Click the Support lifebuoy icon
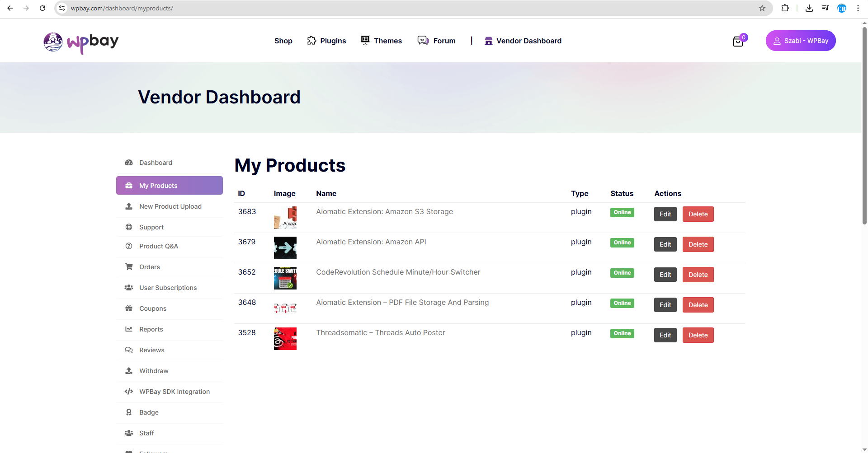The width and height of the screenshot is (868, 453). [129, 227]
